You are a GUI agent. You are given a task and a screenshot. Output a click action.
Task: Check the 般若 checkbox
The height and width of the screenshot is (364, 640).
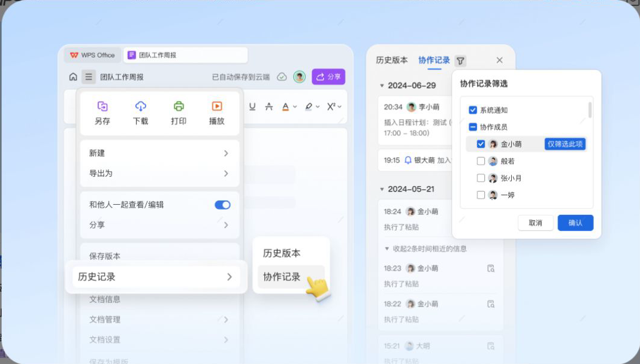481,161
